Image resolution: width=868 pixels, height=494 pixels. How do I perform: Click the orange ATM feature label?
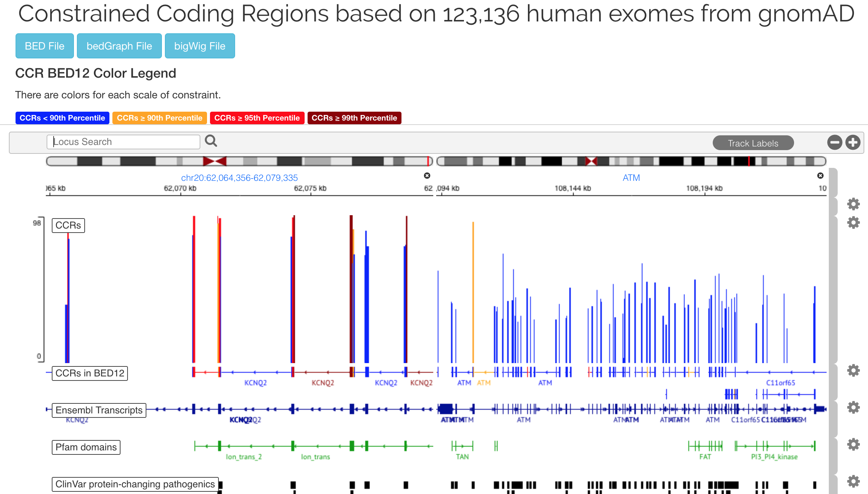pos(484,383)
